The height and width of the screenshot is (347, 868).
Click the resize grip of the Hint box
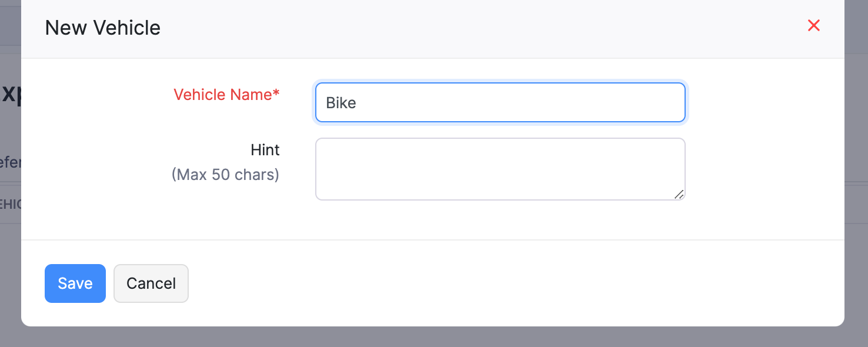679,194
